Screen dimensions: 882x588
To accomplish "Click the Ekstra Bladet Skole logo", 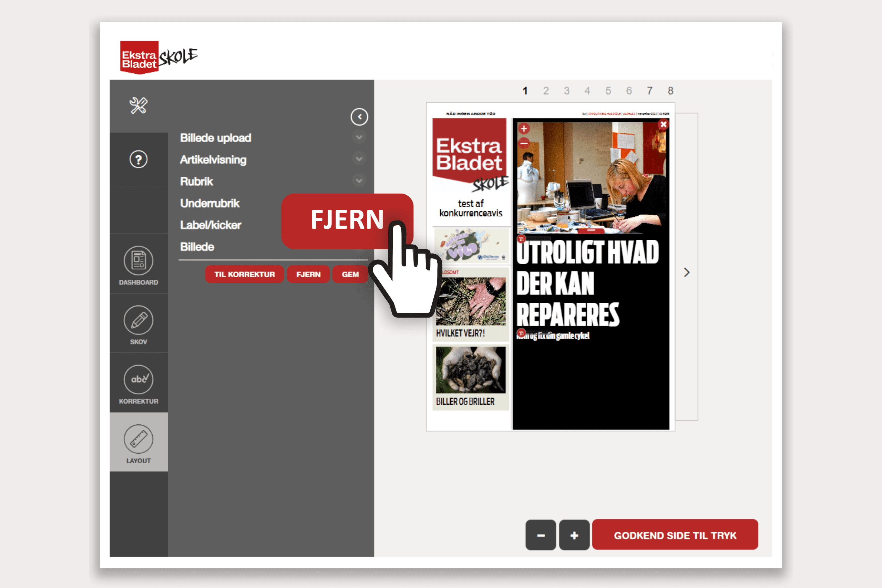I will (x=158, y=58).
